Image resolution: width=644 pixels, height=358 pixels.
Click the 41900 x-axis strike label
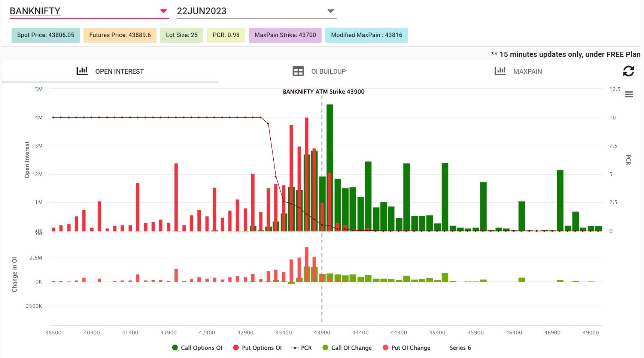coord(168,333)
